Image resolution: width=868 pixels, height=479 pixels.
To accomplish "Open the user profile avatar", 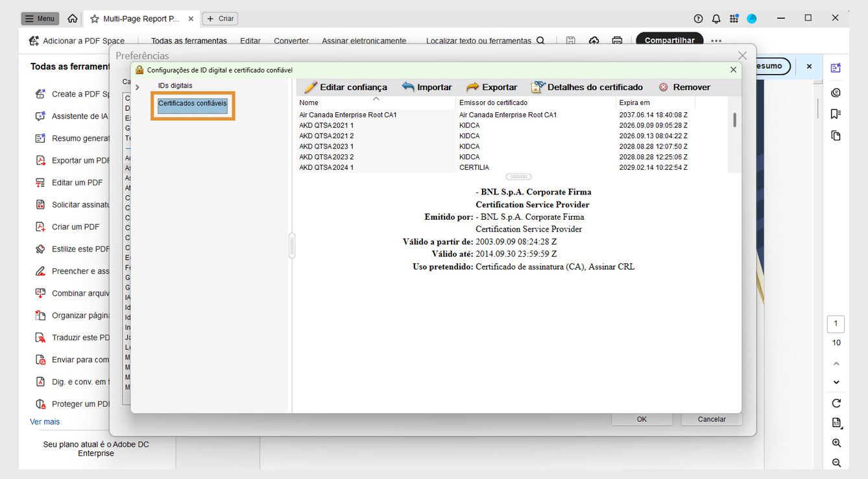I will tap(752, 19).
